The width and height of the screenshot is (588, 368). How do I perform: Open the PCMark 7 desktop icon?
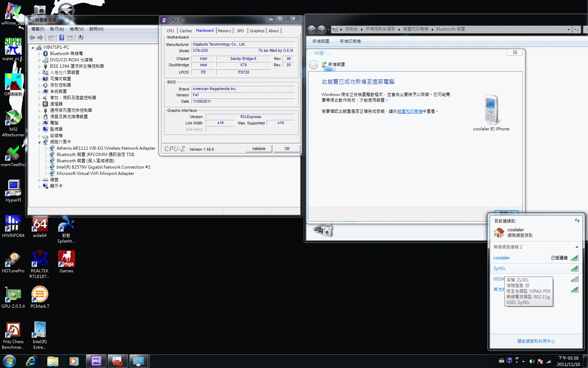click(x=40, y=297)
